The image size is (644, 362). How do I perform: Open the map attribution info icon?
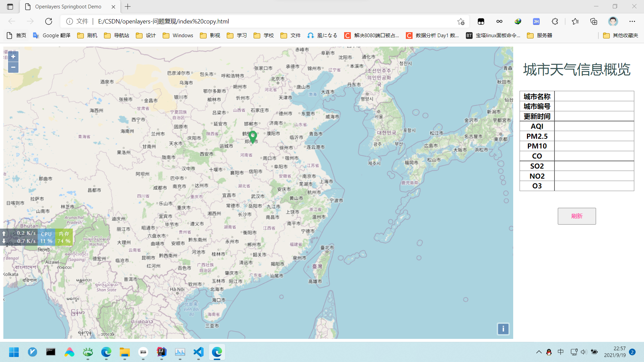(503, 329)
